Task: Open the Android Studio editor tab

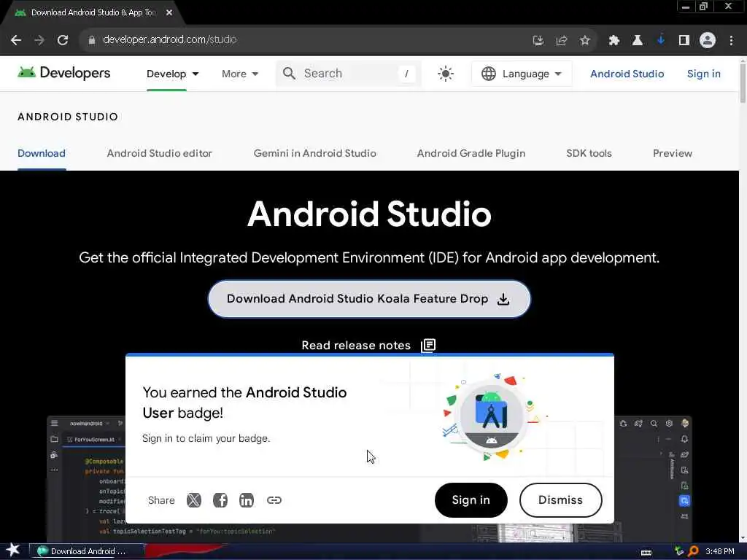Action: [160, 153]
